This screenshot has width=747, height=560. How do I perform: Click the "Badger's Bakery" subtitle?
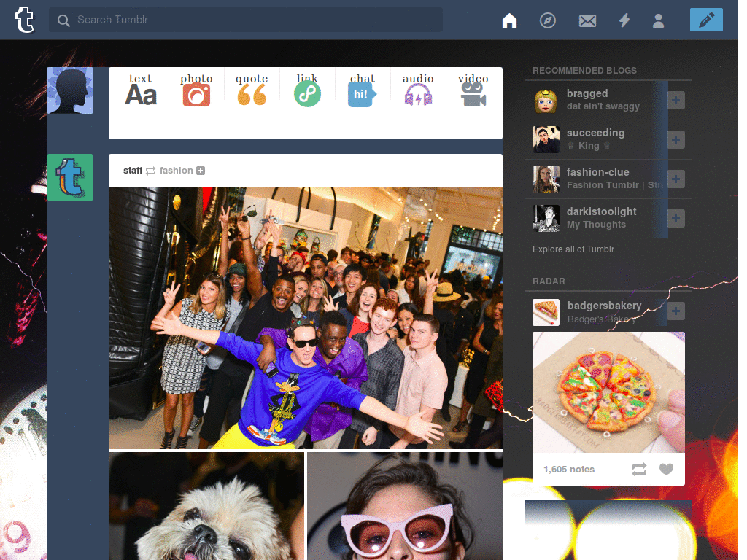tap(601, 319)
